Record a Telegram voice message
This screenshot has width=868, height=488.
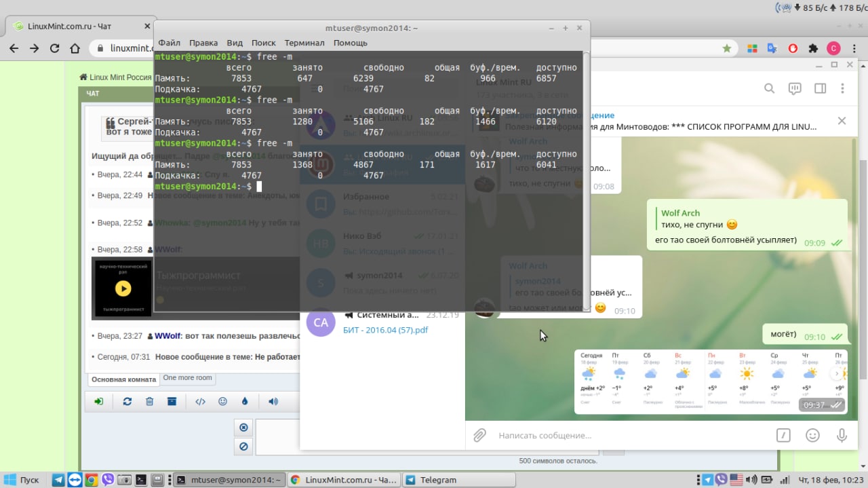[x=842, y=435]
